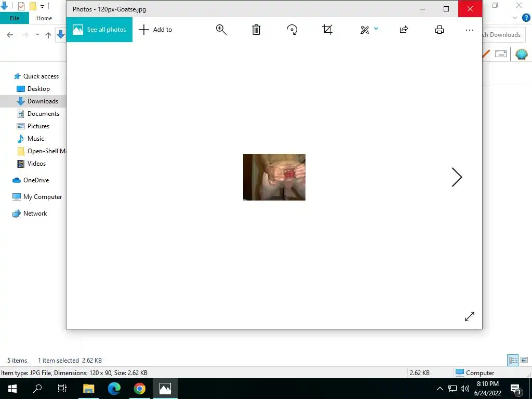The image size is (532, 399).
Task: Minimize the Photos window
Action: click(422, 9)
